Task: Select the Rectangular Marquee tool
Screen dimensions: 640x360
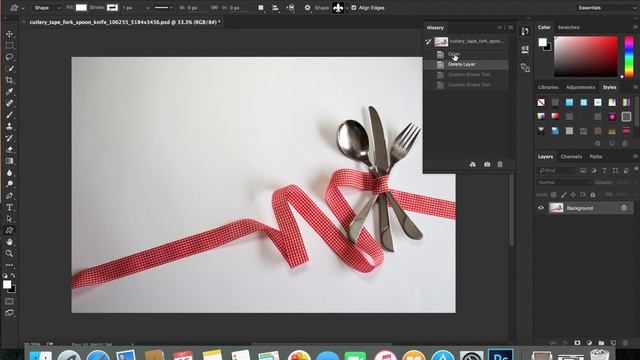Action: 9,46
